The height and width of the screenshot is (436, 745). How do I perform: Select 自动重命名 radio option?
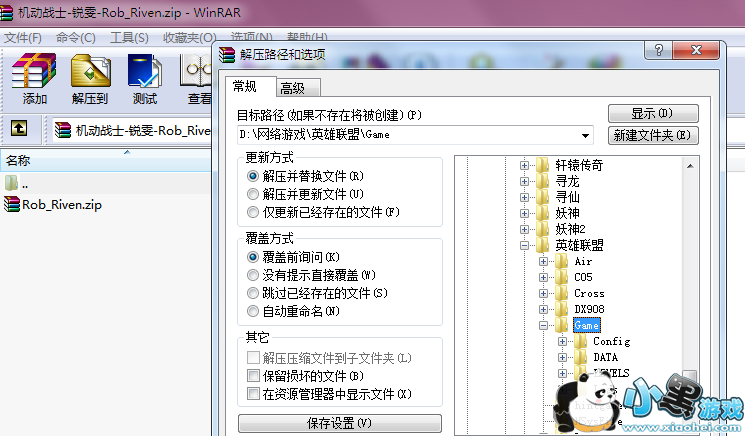tap(253, 311)
